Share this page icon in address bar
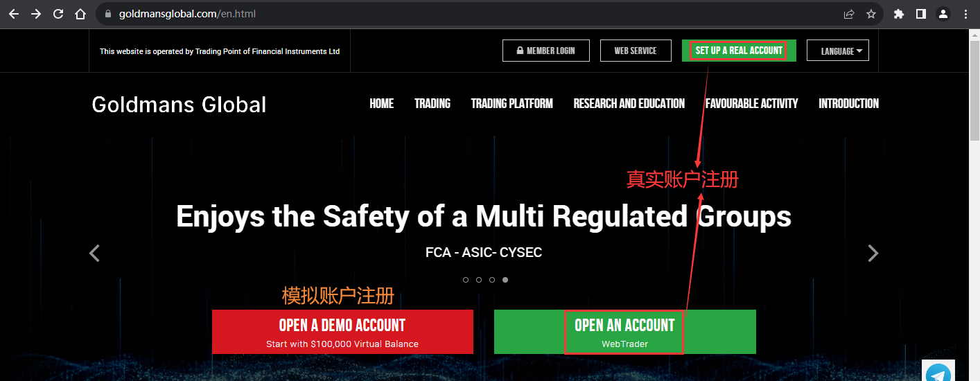The width and height of the screenshot is (980, 381). [x=849, y=14]
